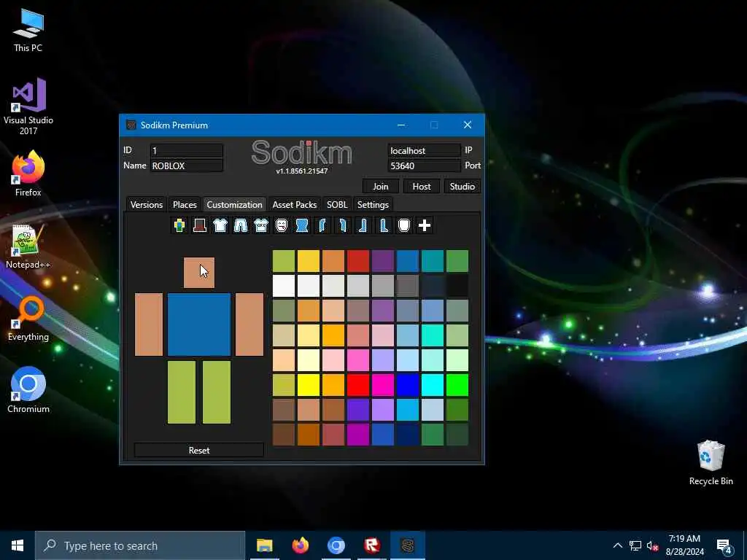Select the avatar right-side arm rectangle
This screenshot has height=560, width=747.
tap(249, 324)
